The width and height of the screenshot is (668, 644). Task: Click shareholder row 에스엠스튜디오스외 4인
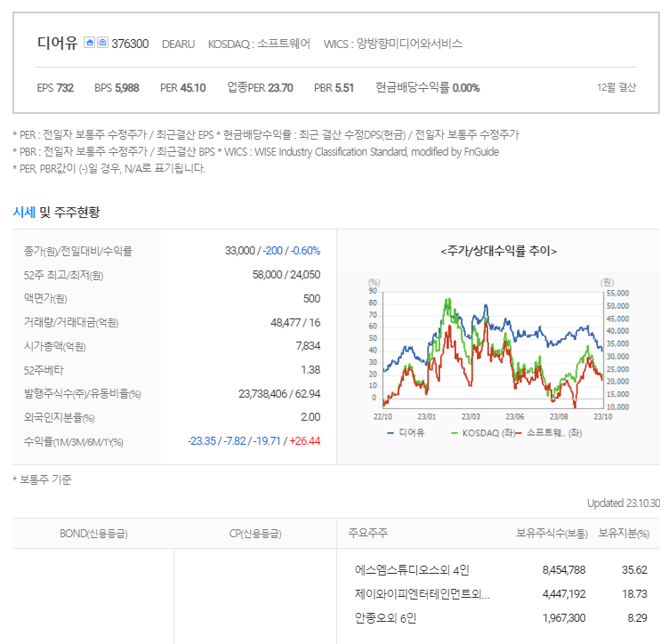pyautogui.click(x=412, y=570)
